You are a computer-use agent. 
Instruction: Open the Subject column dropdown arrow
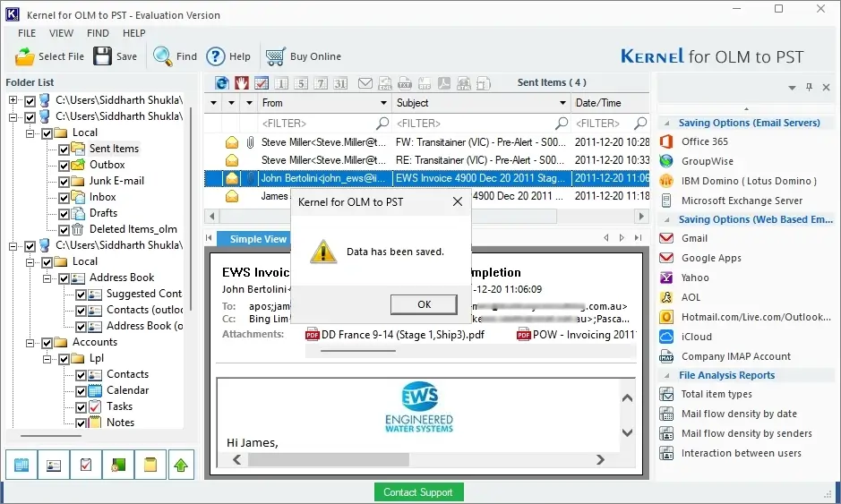[562, 103]
